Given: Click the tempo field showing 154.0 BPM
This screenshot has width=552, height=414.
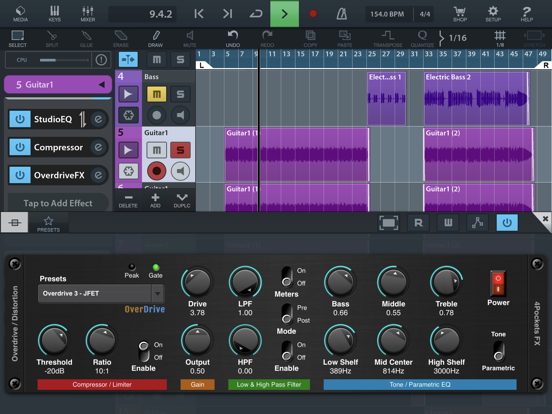Looking at the screenshot, I should tap(387, 14).
